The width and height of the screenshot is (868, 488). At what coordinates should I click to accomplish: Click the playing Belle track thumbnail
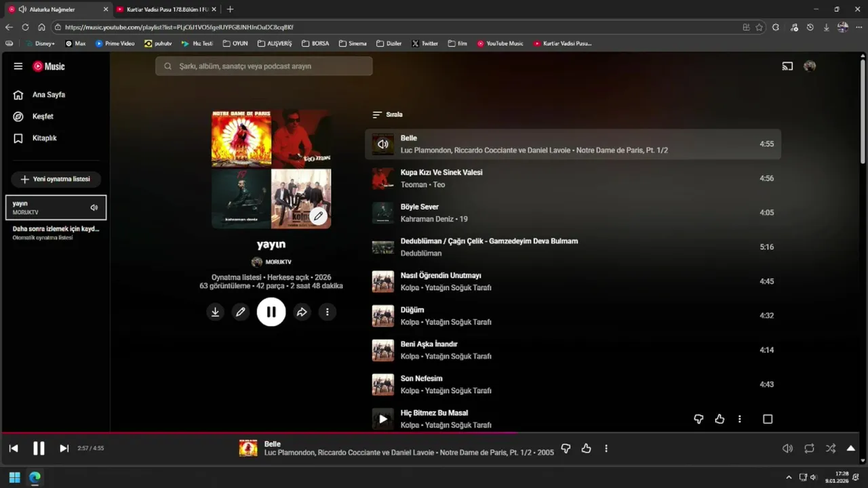383,144
